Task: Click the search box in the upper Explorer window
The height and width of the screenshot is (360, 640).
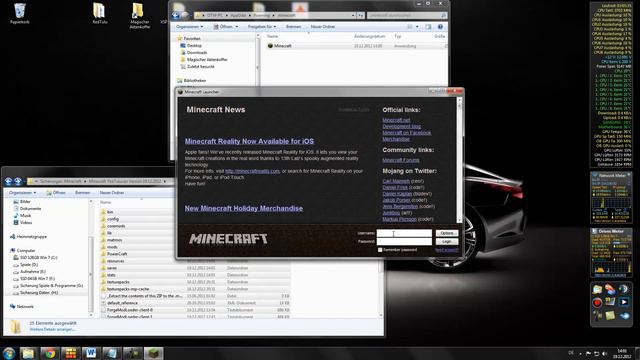Action: click(x=407, y=15)
